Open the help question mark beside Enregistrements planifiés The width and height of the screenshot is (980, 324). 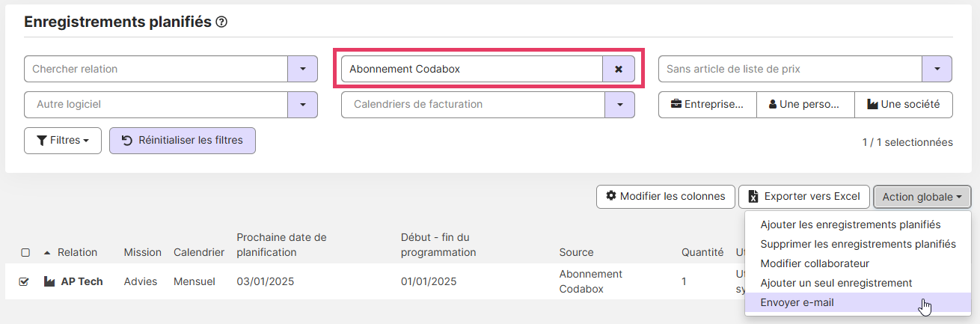pyautogui.click(x=221, y=22)
